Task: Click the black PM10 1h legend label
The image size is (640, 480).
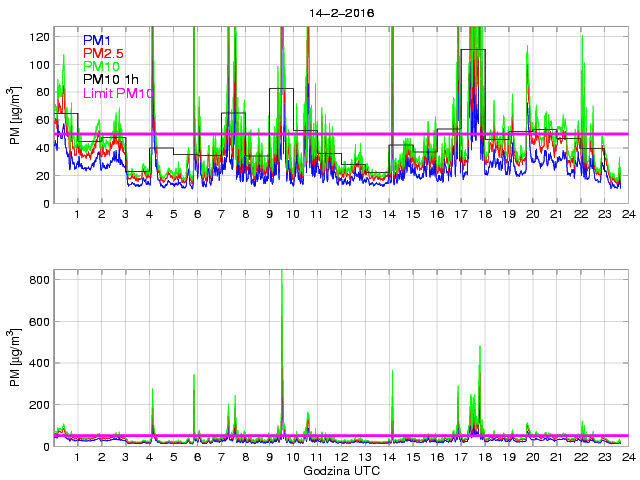Action: pyautogui.click(x=112, y=79)
